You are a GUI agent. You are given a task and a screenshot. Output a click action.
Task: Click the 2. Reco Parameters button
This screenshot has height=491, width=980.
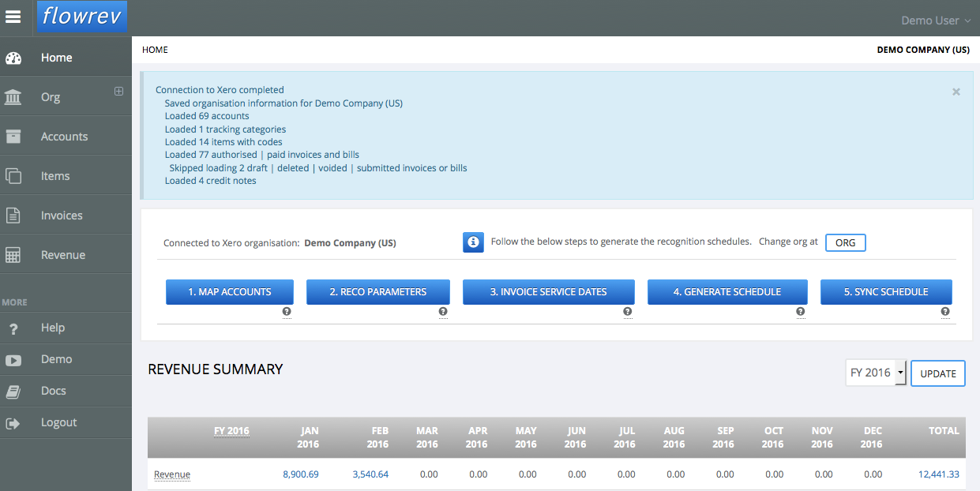click(x=377, y=291)
